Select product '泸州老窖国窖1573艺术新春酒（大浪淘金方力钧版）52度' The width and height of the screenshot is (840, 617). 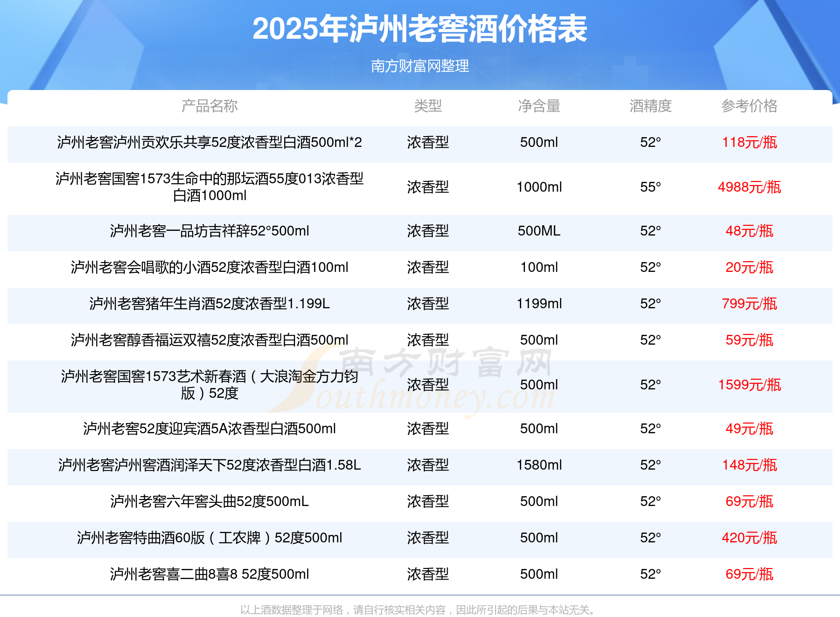[x=210, y=385]
